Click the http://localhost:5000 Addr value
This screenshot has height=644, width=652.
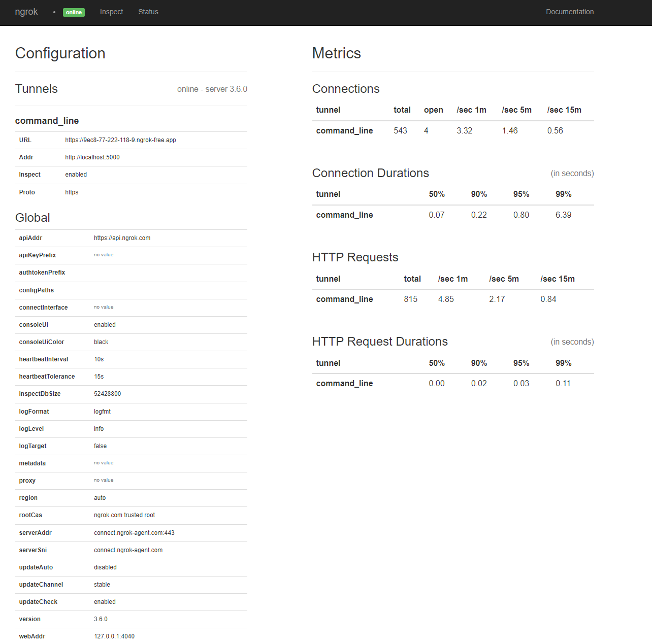(x=92, y=157)
